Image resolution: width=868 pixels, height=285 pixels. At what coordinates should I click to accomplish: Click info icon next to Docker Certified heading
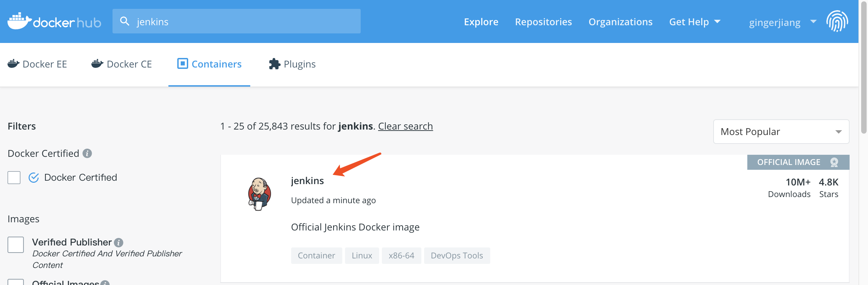tap(87, 153)
